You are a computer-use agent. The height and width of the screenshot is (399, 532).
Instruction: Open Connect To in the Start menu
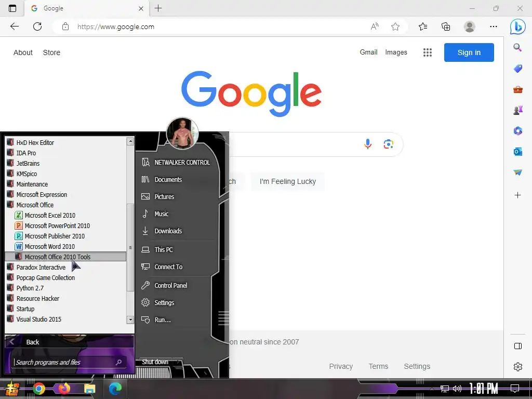coord(162,267)
